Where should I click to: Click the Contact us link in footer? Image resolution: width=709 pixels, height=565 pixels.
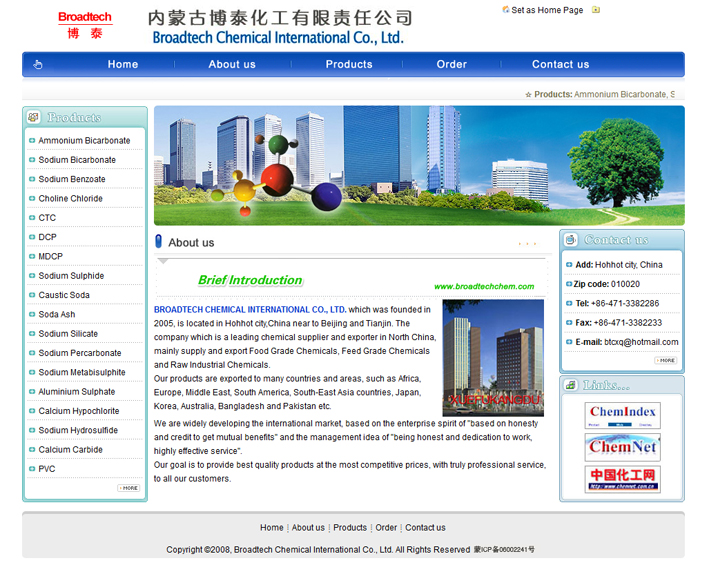(x=425, y=527)
